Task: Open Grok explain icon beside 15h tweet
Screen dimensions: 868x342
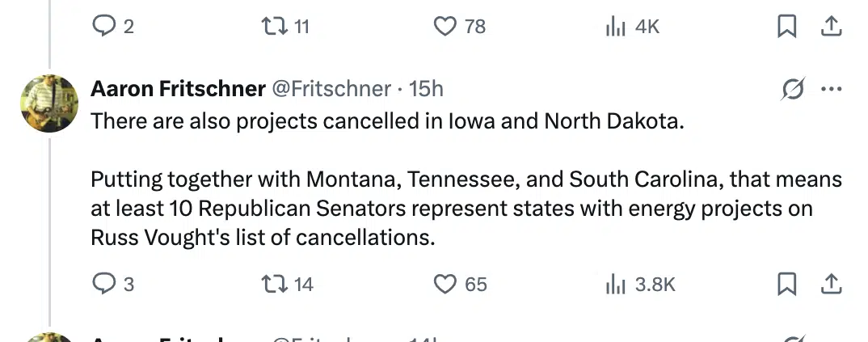Action: tap(792, 90)
